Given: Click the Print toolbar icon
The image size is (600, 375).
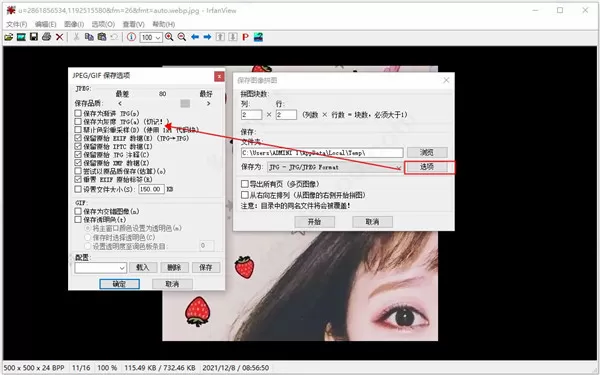Looking at the screenshot, I should pos(46,37).
